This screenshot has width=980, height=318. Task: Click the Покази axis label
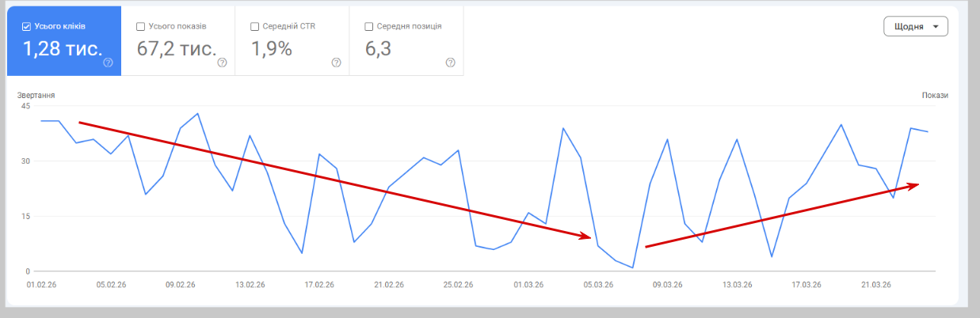click(935, 96)
